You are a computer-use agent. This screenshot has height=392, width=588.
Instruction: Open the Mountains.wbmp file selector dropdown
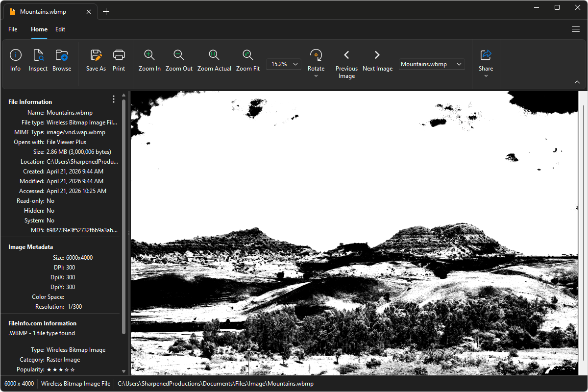click(x=459, y=64)
